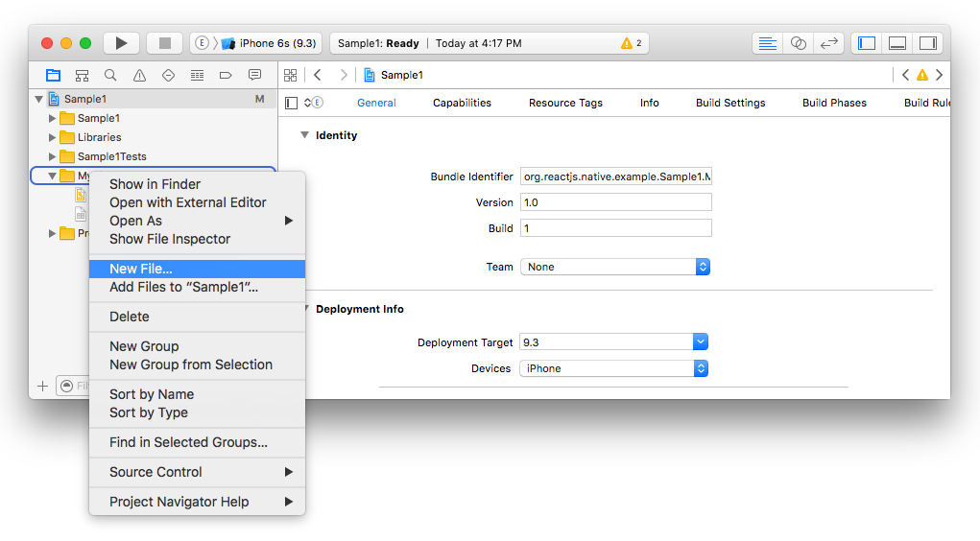Viewport: 980px width, 541px height.
Task: Open the target selector popup
Action: coord(314,103)
